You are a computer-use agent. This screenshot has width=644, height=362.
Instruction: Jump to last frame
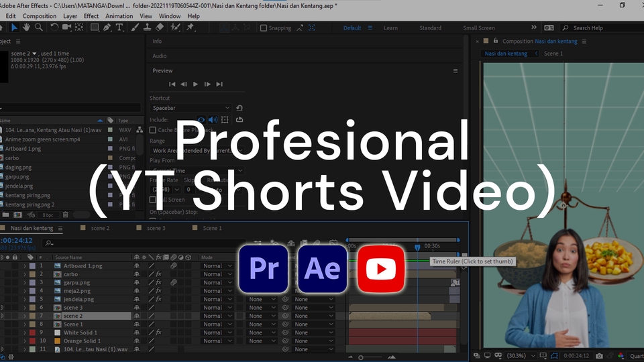coord(219,84)
